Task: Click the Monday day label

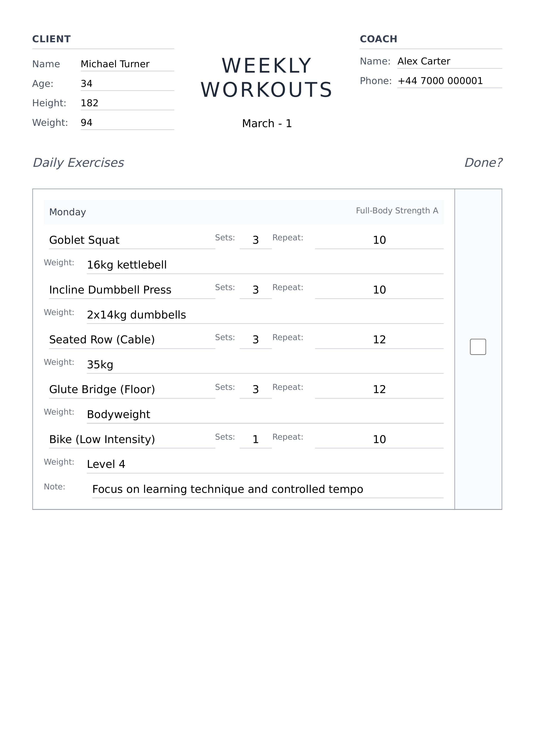Action: (x=67, y=212)
